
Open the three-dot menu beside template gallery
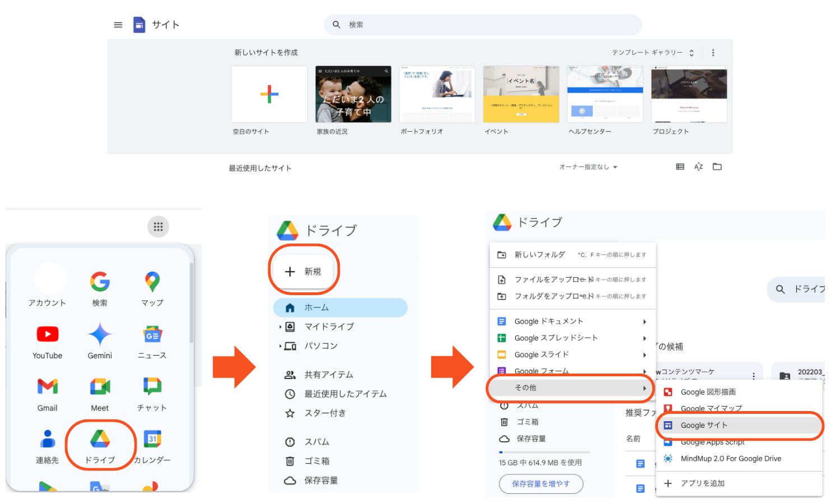pos(713,53)
